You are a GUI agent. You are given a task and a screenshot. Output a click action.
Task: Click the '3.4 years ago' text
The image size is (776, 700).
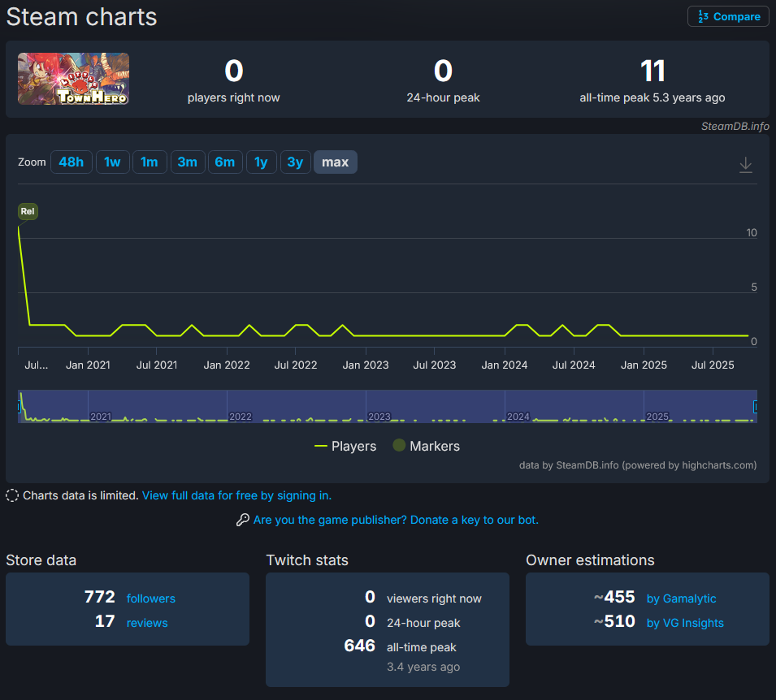(x=423, y=667)
